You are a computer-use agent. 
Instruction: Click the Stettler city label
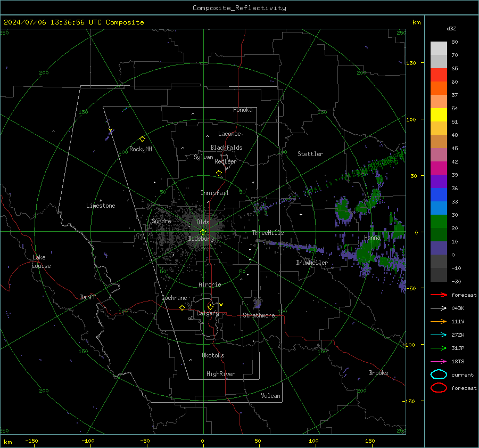pos(310,154)
